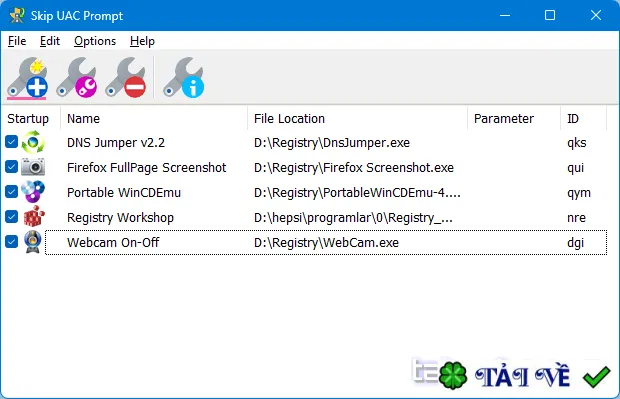Click the ID value qui
Screen dimensions: 620x399
(575, 168)
